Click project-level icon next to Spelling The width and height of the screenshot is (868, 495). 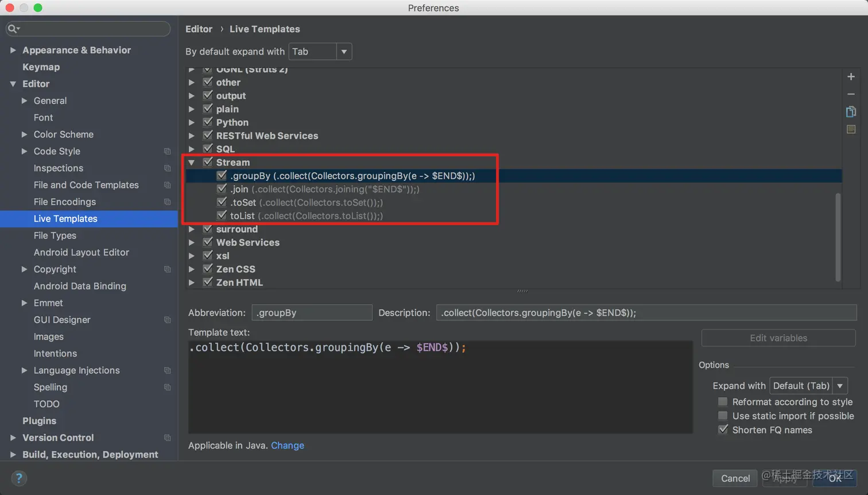click(x=167, y=387)
